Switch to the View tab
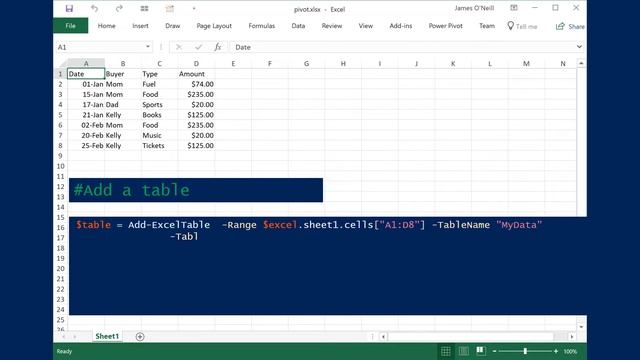This screenshot has width=640, height=360. (x=366, y=26)
